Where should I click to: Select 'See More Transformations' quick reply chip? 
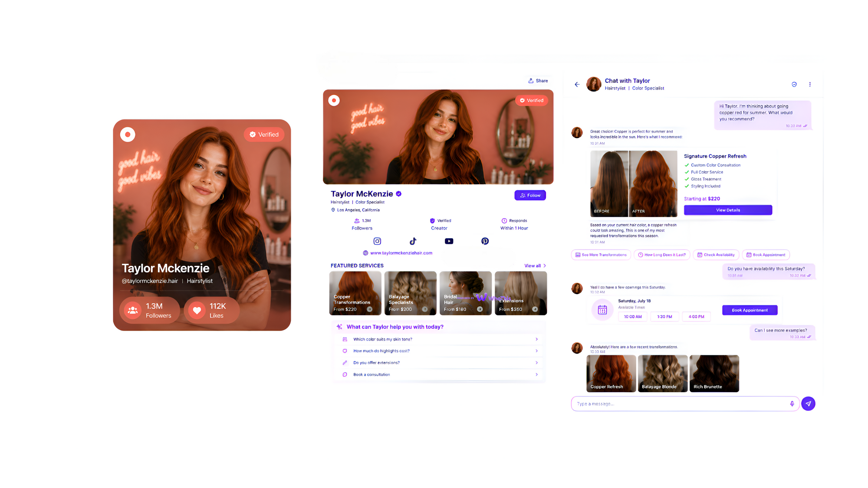[x=601, y=255]
